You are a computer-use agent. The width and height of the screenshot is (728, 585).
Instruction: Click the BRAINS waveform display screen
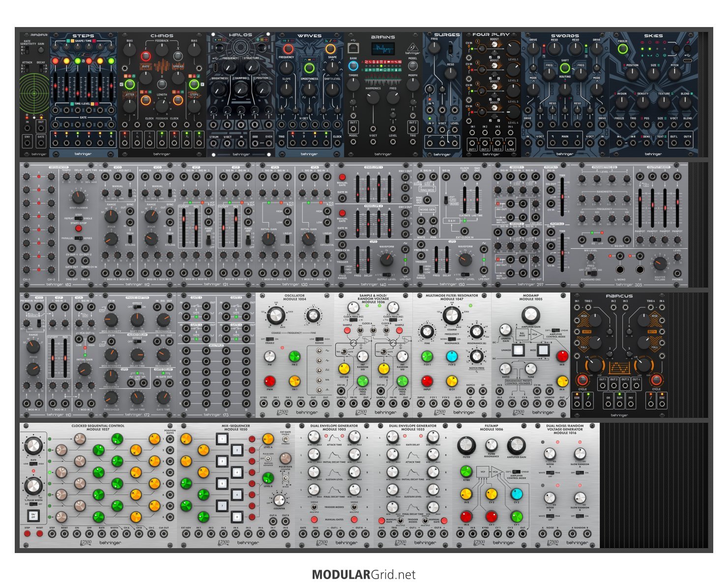coord(383,49)
